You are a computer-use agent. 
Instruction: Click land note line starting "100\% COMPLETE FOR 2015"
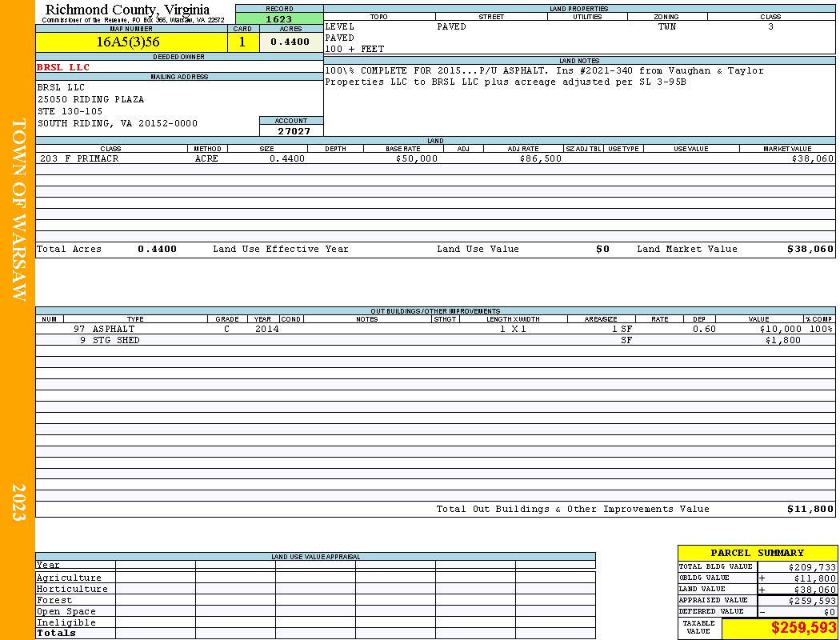pyautogui.click(x=544, y=70)
